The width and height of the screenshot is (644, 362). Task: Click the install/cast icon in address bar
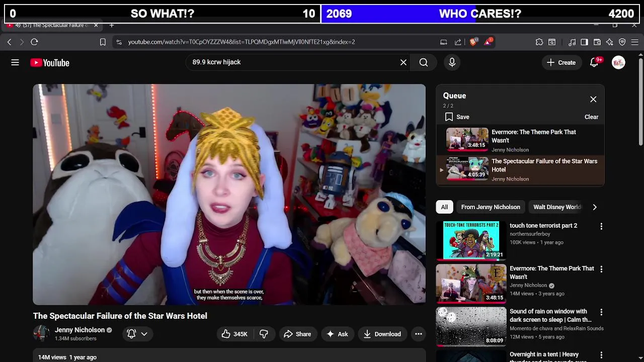tap(443, 42)
